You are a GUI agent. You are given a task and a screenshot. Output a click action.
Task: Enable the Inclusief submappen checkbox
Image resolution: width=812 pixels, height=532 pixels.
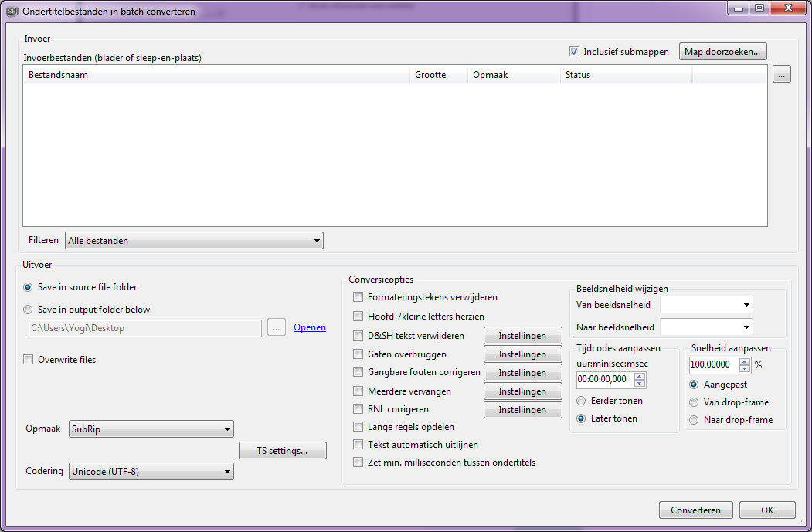pyautogui.click(x=575, y=51)
